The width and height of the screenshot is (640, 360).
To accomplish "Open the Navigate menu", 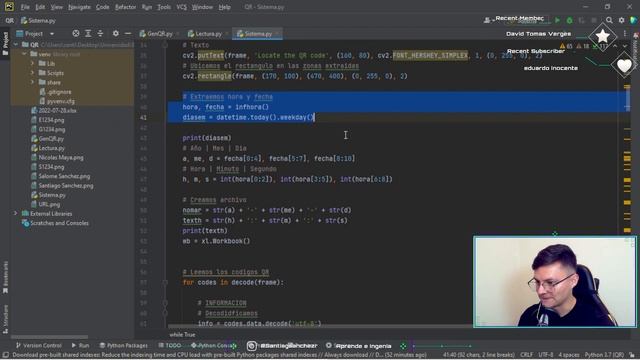I will tap(79, 7).
